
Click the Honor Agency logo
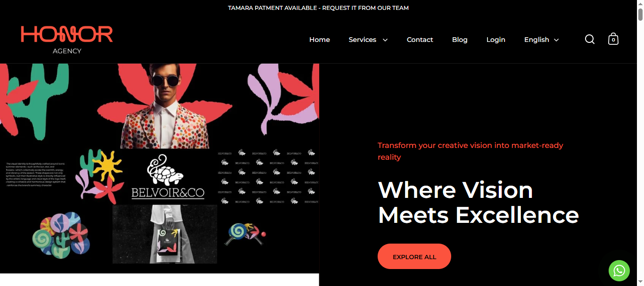click(67, 40)
